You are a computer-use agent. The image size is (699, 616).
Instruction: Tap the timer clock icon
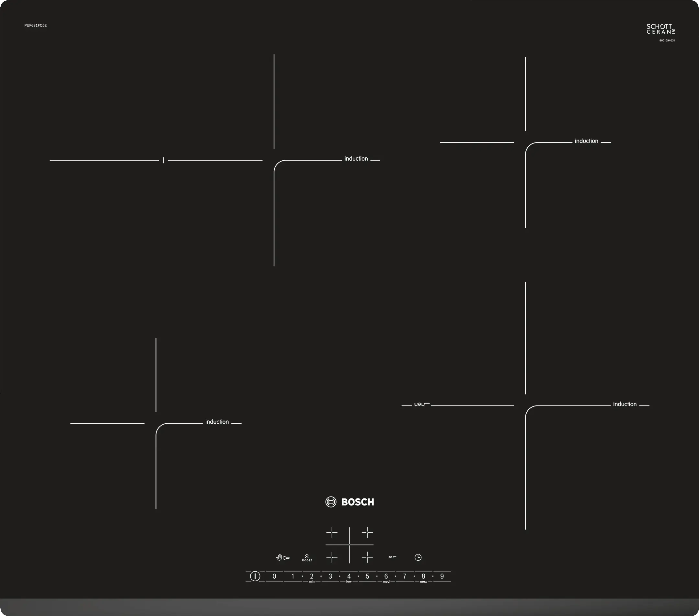tap(418, 557)
